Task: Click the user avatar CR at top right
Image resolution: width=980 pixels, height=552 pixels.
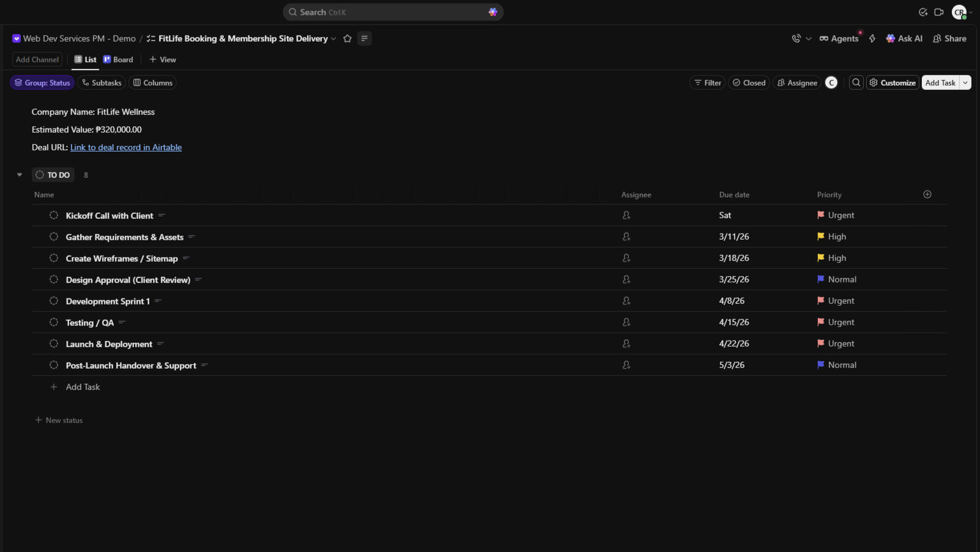Action: click(959, 12)
